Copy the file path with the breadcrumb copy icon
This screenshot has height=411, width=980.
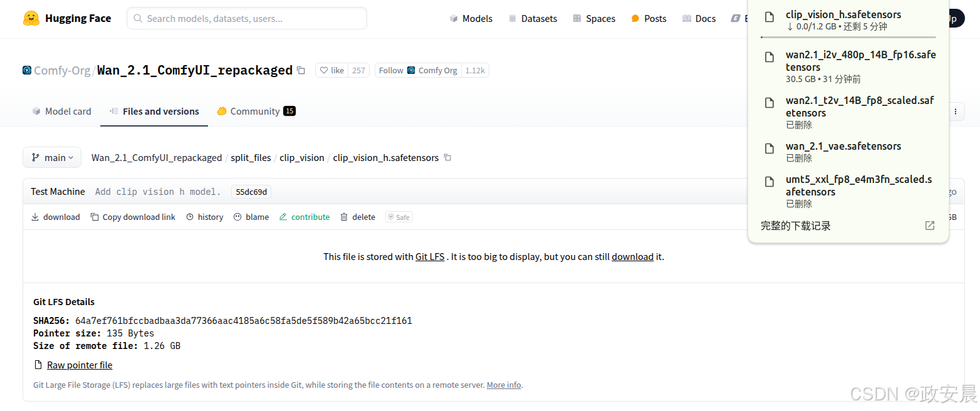pyautogui.click(x=447, y=158)
